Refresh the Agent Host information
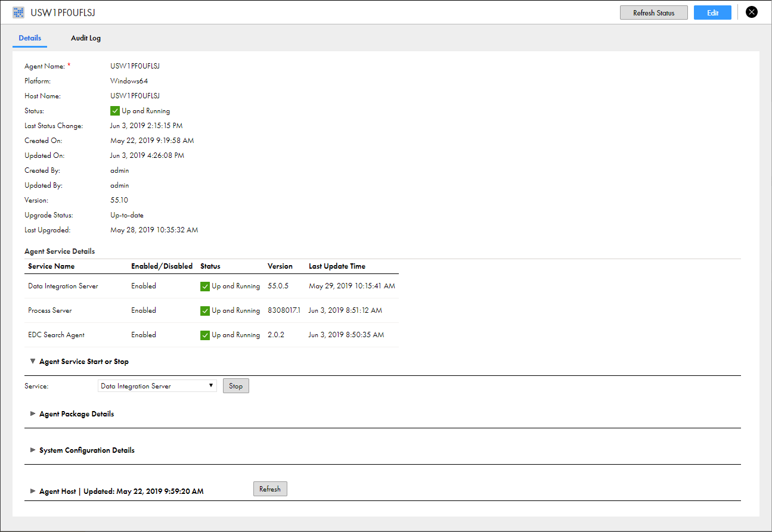The height and width of the screenshot is (532, 772). click(x=270, y=489)
